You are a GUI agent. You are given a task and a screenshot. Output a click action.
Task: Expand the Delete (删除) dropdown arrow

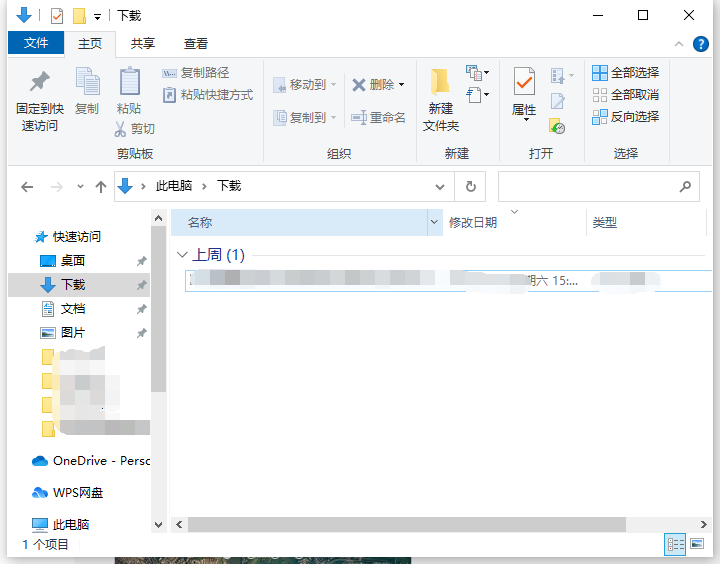tap(402, 85)
